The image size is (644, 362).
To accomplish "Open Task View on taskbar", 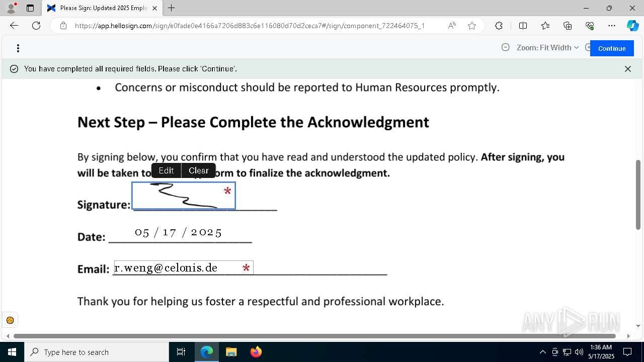I will (x=181, y=352).
